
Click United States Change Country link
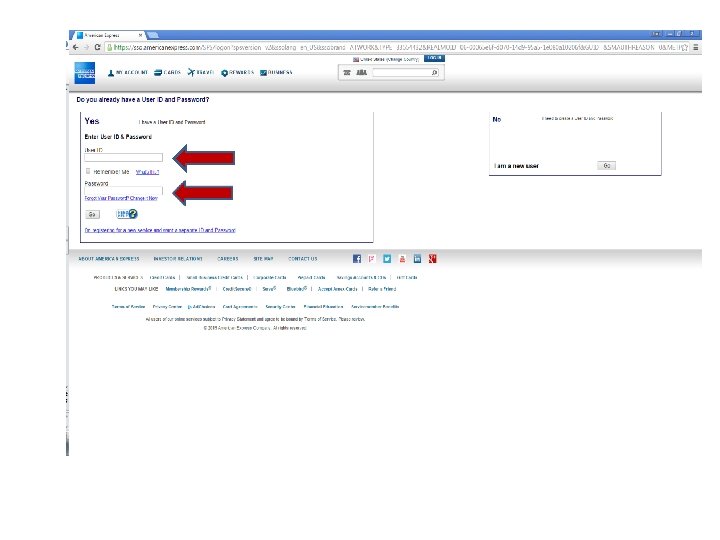tap(386, 59)
